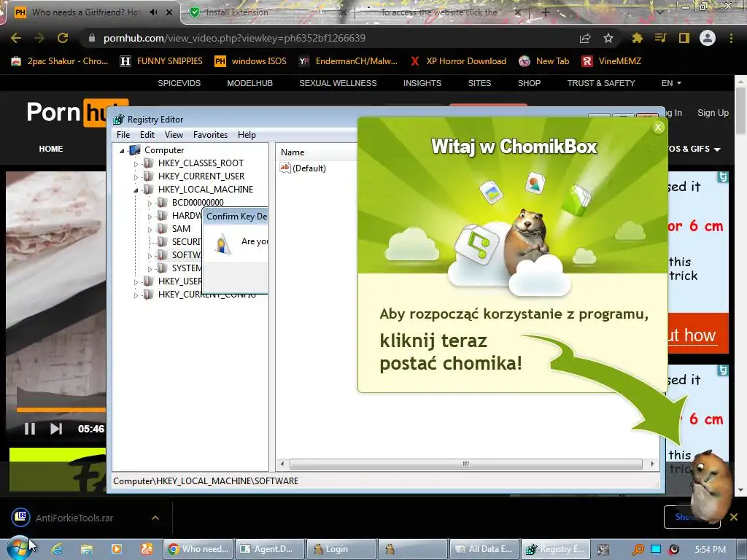747x560 pixels.
Task: Expand HKEY_CURRENT_USER in registry tree
Action: 136,176
